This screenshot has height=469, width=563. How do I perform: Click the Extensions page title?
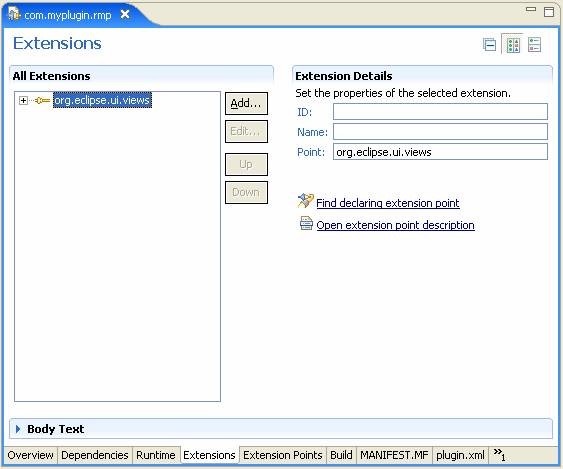tap(57, 43)
